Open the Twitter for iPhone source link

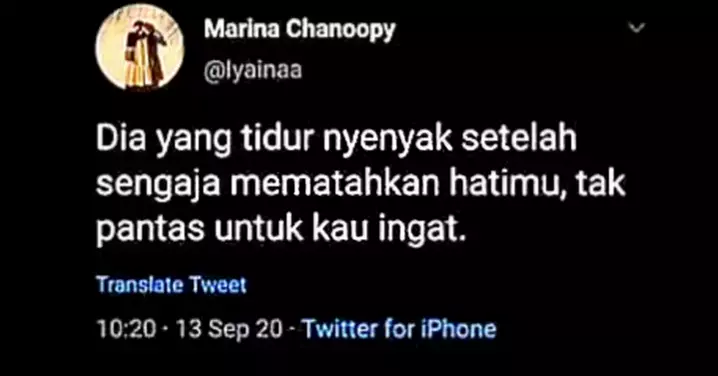[x=399, y=329]
